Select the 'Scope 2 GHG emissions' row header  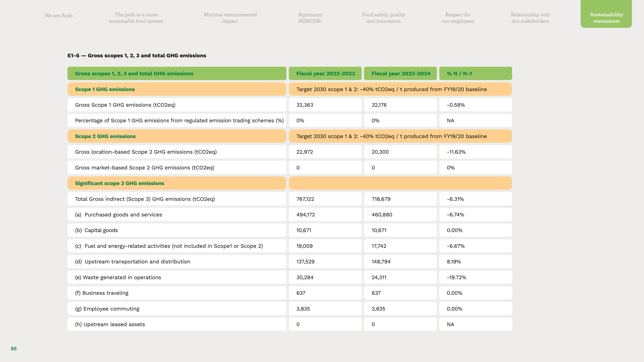point(177,136)
